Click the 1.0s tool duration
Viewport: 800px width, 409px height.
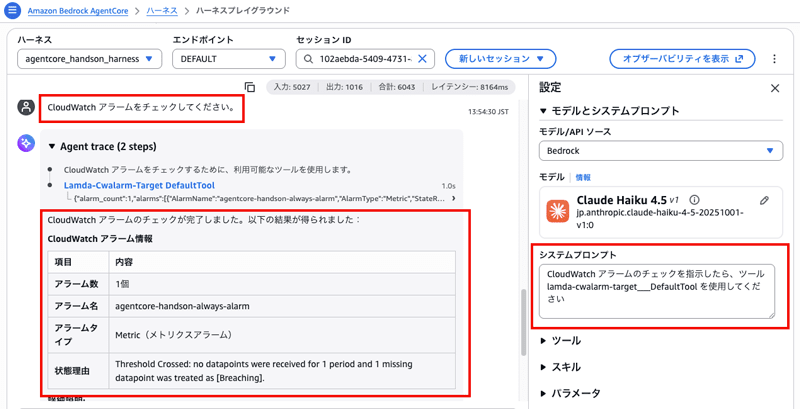448,186
